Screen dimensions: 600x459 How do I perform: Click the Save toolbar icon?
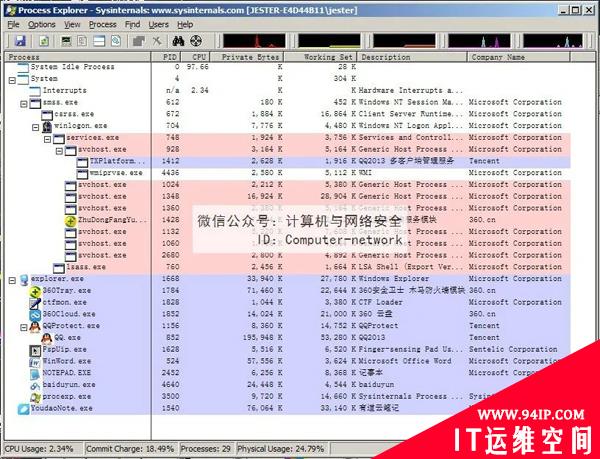pyautogui.click(x=20, y=41)
